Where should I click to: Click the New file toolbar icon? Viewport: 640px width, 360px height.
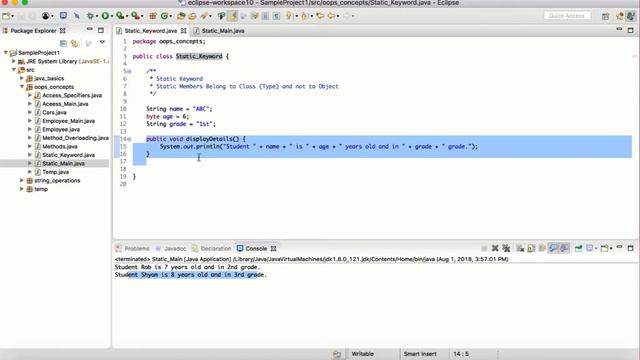(x=6, y=16)
